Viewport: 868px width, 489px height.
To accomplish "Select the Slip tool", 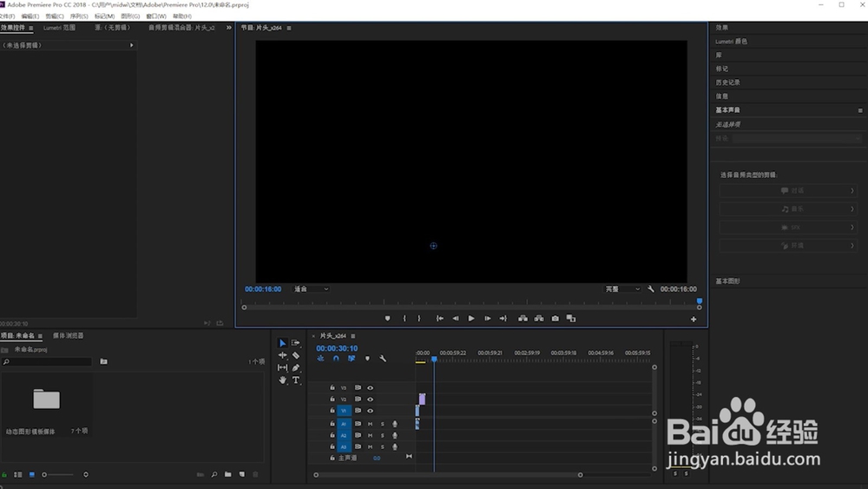I will (x=282, y=367).
